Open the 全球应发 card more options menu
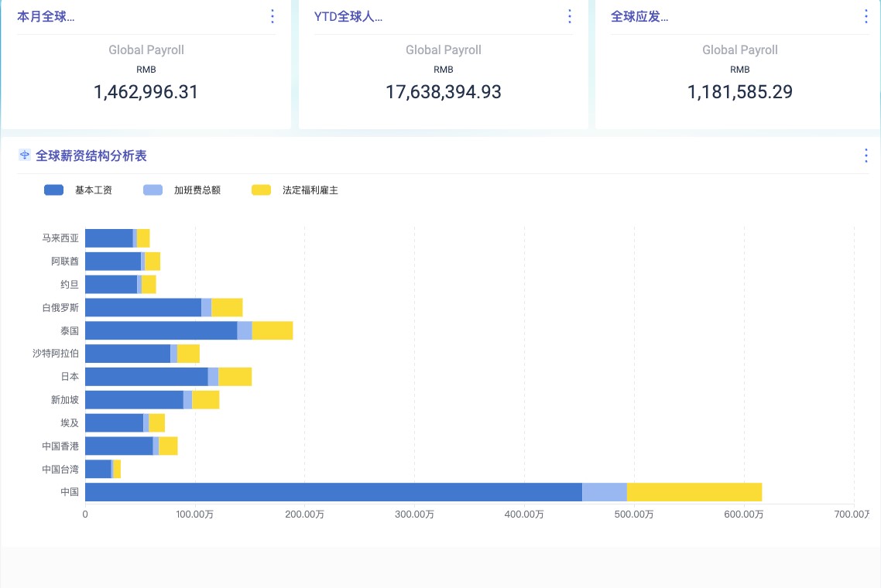This screenshot has height=588, width=881. [866, 16]
